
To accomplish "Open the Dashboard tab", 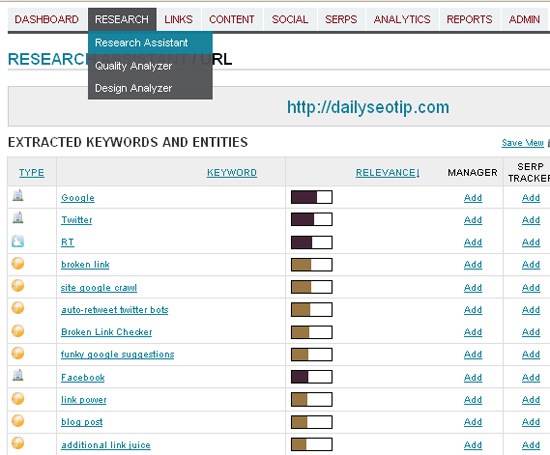I will pos(47,19).
